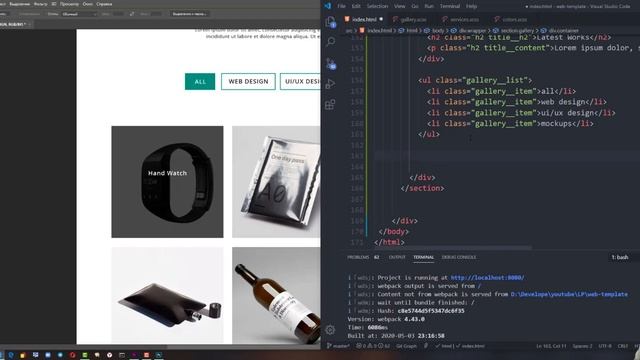This screenshot has height=360, width=640.
Task: Open the Source Control icon
Action: 331,63
